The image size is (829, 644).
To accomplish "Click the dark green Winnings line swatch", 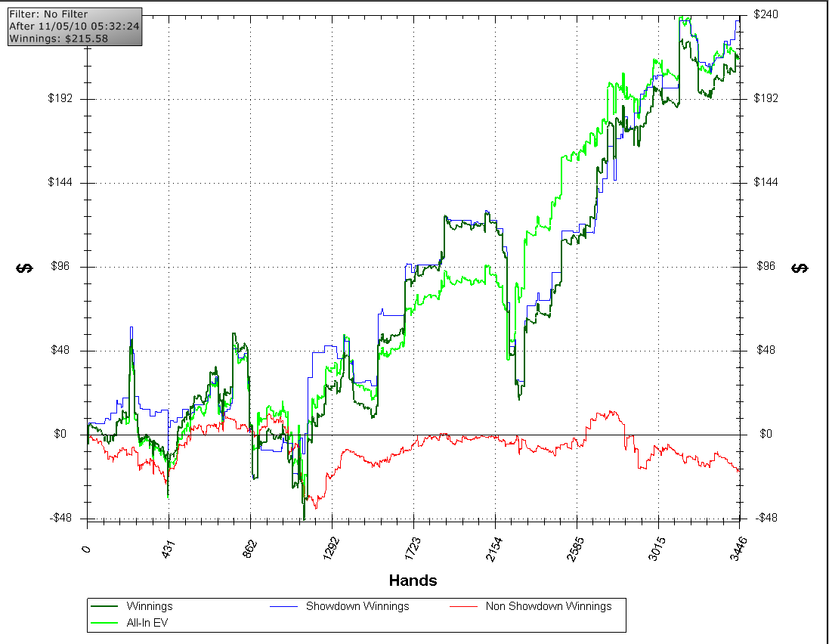I will [x=105, y=606].
